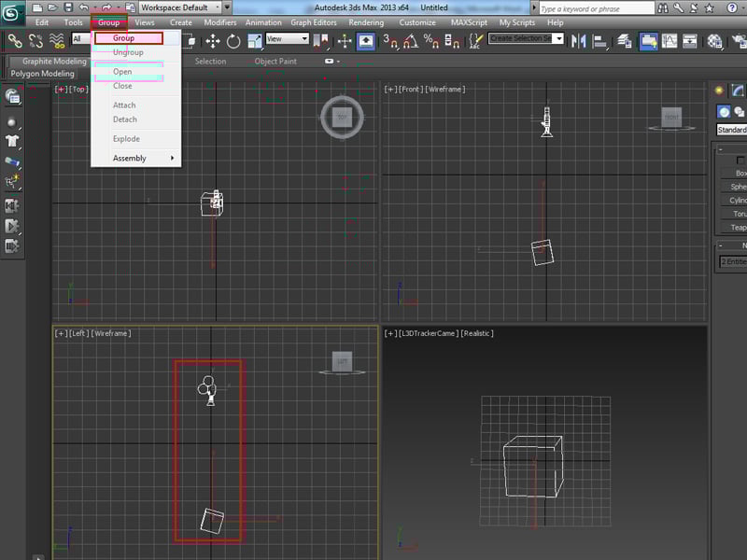Screen dimensions: 747x560
Task: Open the Undo history dropdown arrow
Action: tap(95, 7)
